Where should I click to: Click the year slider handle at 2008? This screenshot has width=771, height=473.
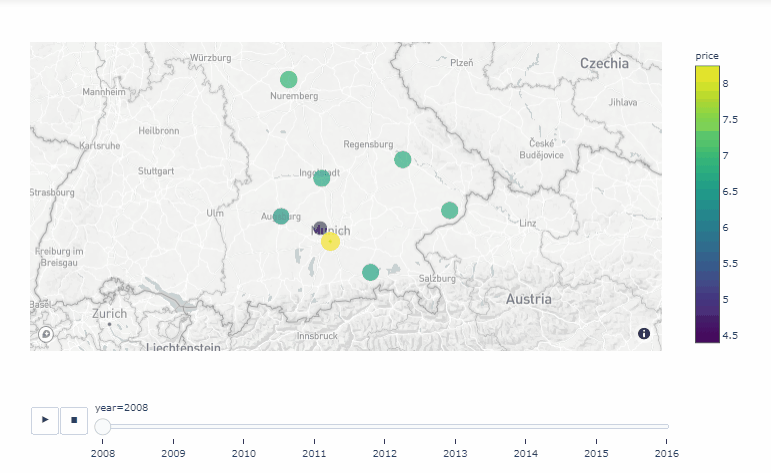[103, 426]
